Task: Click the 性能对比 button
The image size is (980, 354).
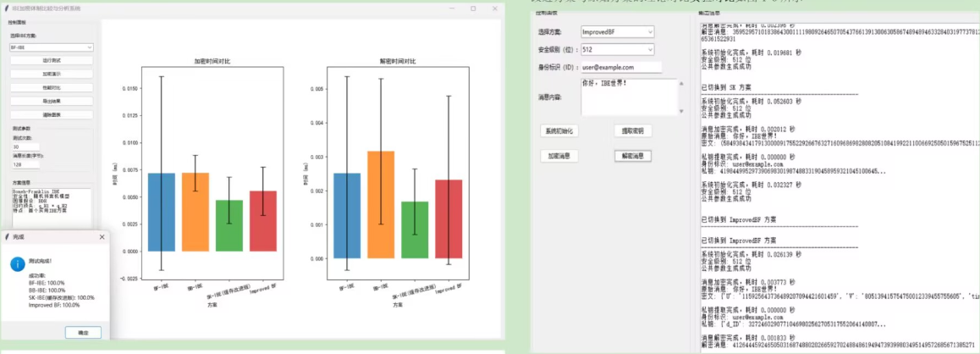Action: tap(52, 87)
